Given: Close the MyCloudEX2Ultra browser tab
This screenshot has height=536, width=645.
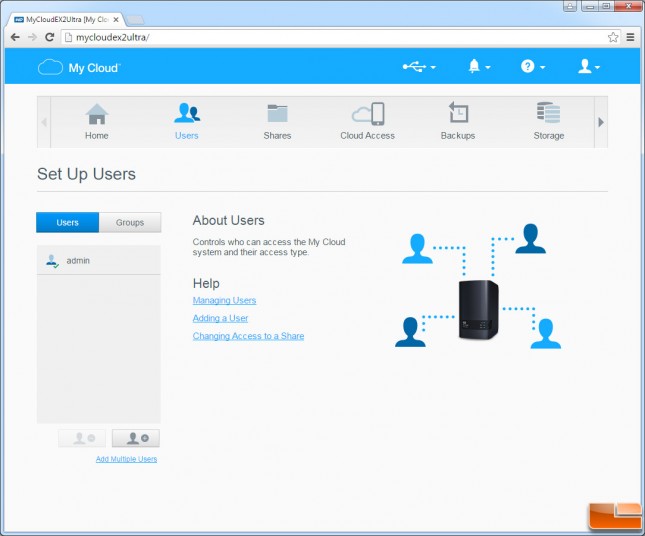Looking at the screenshot, I should pos(116,19).
